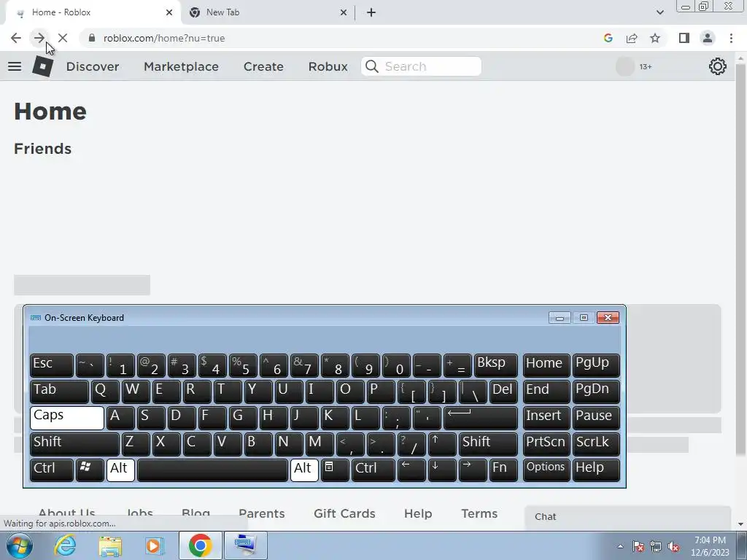747x560 pixels.
Task: Toggle the left Shift key
Action: [74, 444]
